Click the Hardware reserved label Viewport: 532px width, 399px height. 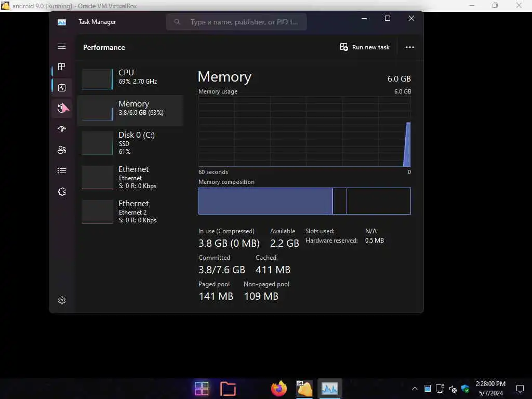click(x=331, y=241)
